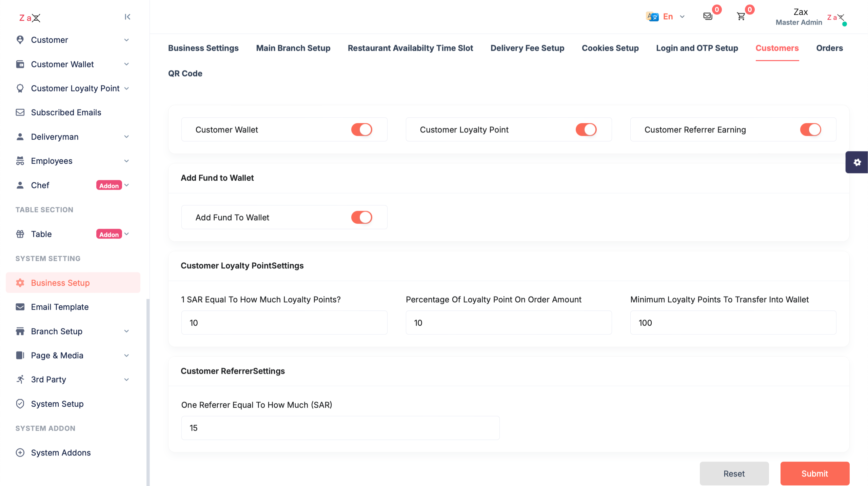Image resolution: width=868 pixels, height=486 pixels.
Task: Click the Page & Media icon
Action: (x=20, y=356)
